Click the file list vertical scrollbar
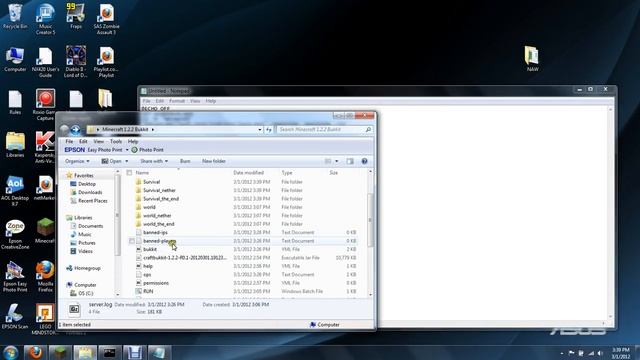 point(370,220)
